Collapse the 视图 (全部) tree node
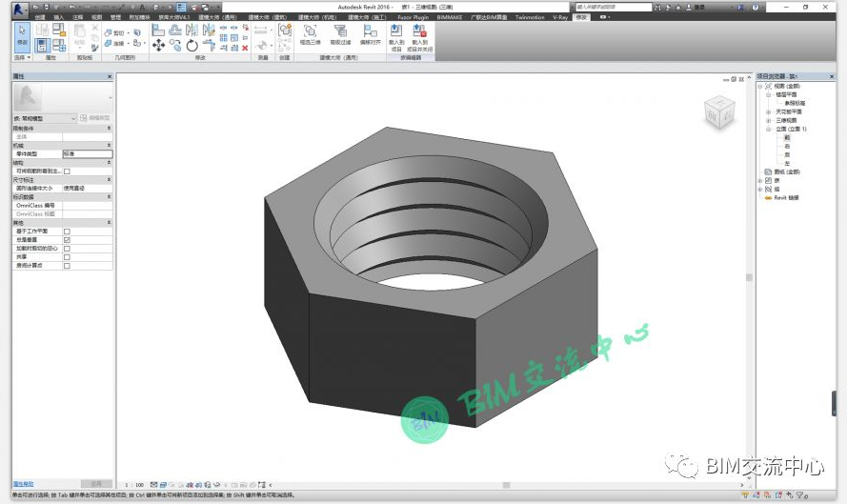847x504 pixels. coord(760,87)
